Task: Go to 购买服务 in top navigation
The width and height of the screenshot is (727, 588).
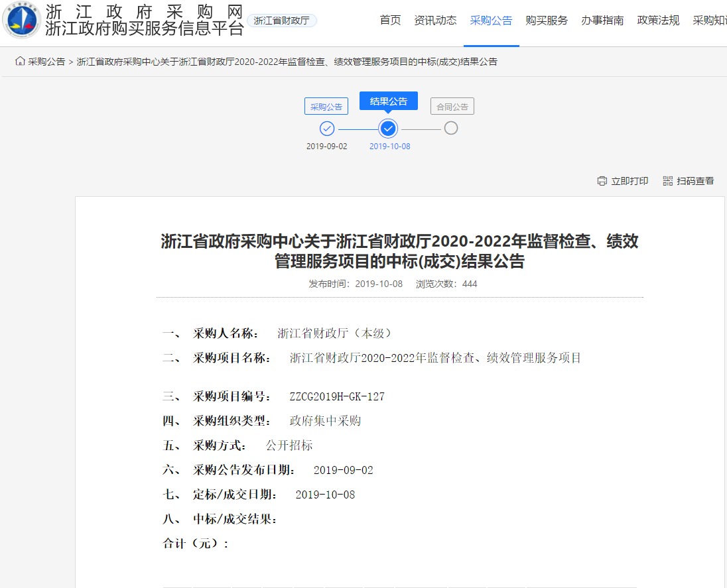Action: pyautogui.click(x=547, y=21)
